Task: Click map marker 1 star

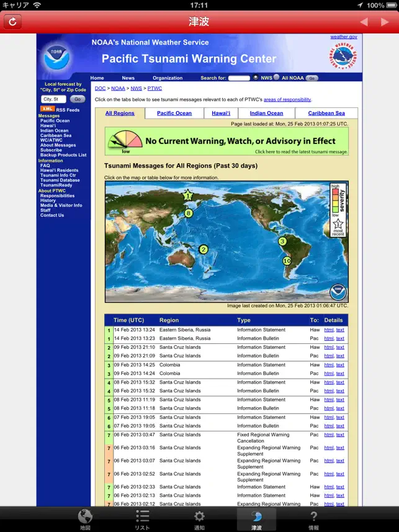Action: tap(187, 196)
